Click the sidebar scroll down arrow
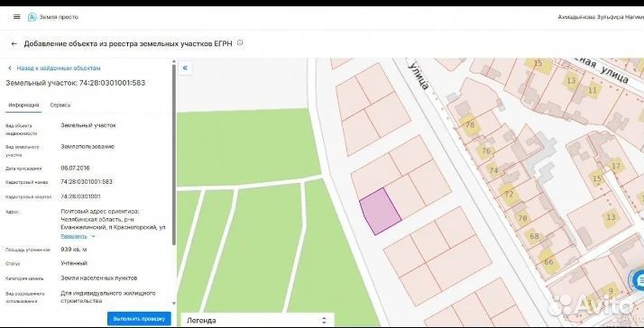This screenshot has width=644, height=328. [174, 304]
